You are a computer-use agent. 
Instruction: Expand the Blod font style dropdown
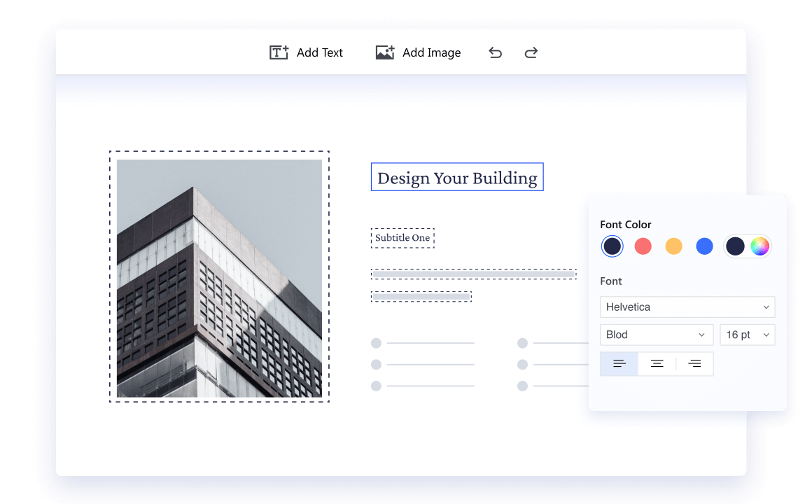pyautogui.click(x=656, y=335)
